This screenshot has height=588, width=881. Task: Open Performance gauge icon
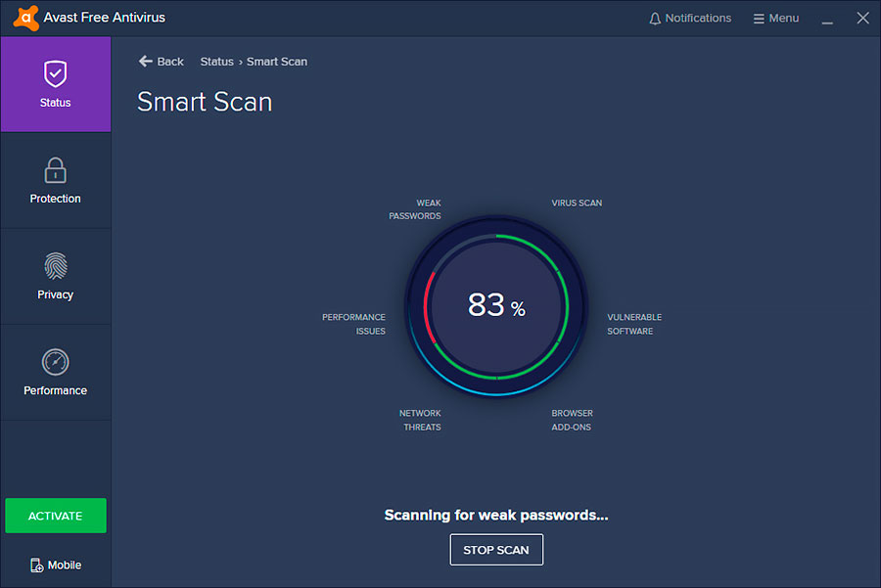tap(55, 362)
